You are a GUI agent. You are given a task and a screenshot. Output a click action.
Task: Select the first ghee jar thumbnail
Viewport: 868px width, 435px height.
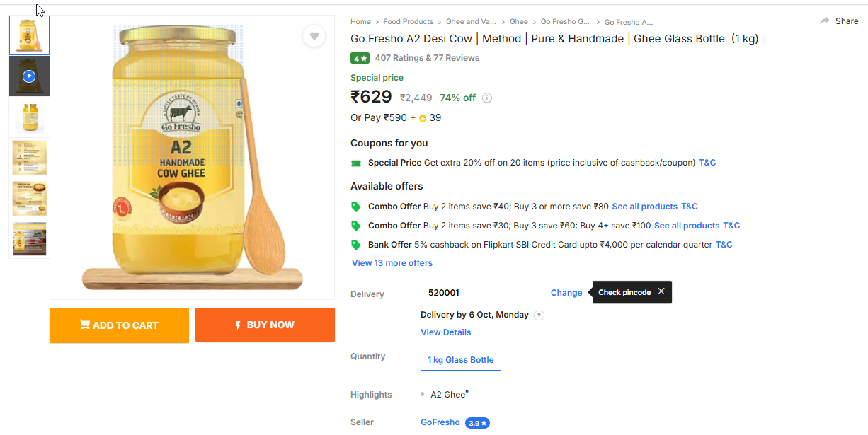coord(29,35)
